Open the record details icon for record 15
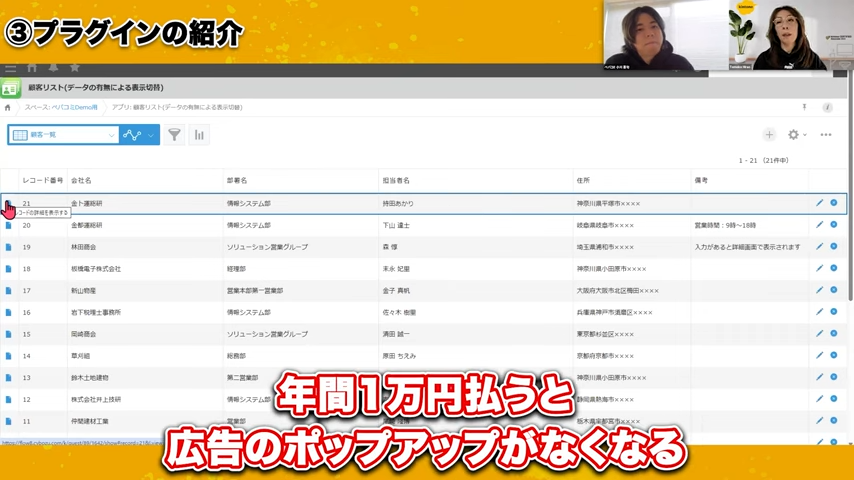854x480 pixels. 8,334
